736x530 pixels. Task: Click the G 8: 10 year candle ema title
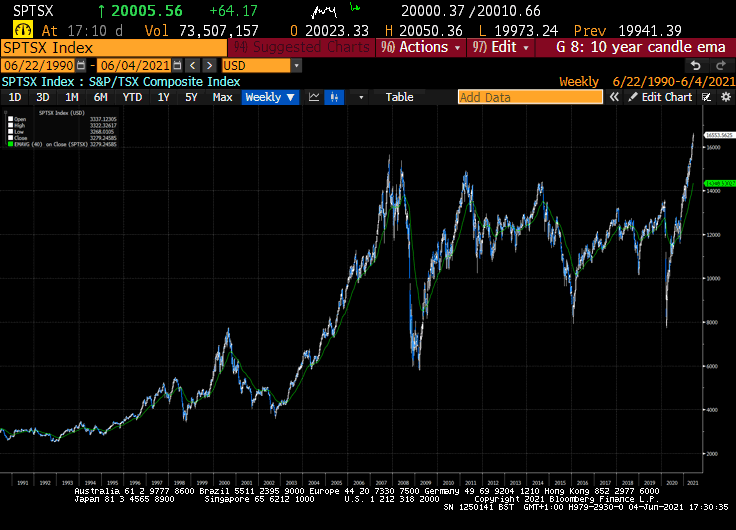(x=641, y=47)
